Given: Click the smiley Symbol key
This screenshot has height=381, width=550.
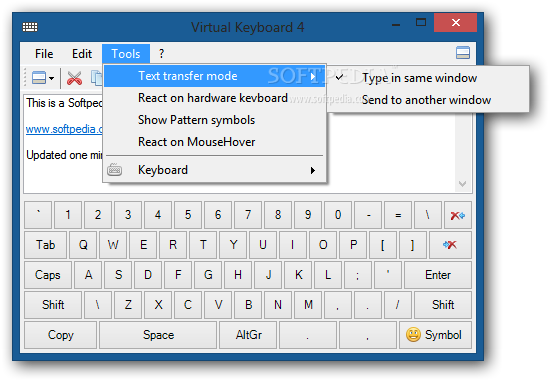Looking at the screenshot, I should (435, 335).
